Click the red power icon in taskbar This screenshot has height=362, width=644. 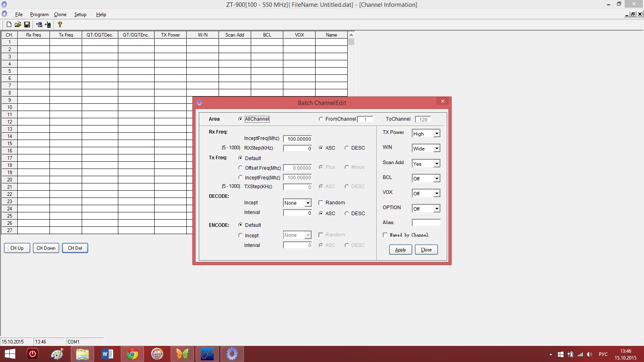click(x=33, y=354)
